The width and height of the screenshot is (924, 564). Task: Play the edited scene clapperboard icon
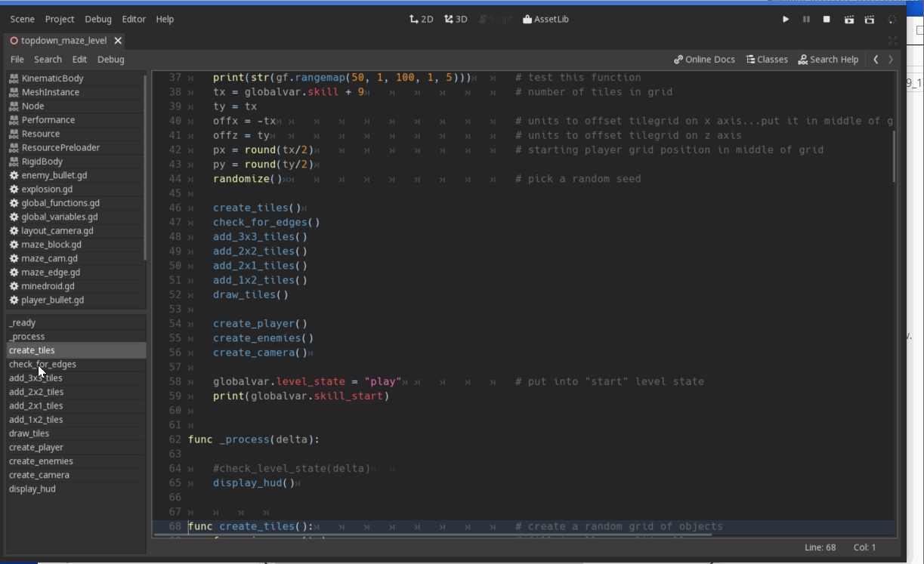849,19
